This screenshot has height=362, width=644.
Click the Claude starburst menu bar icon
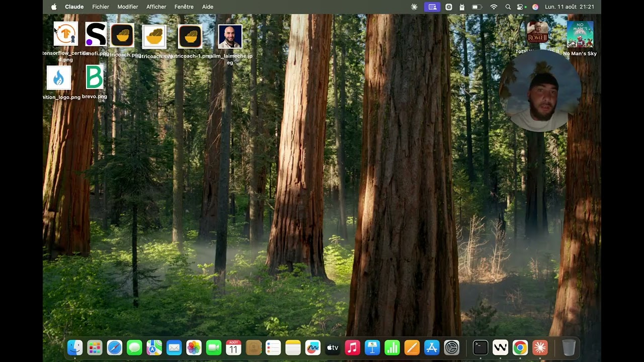click(414, 7)
